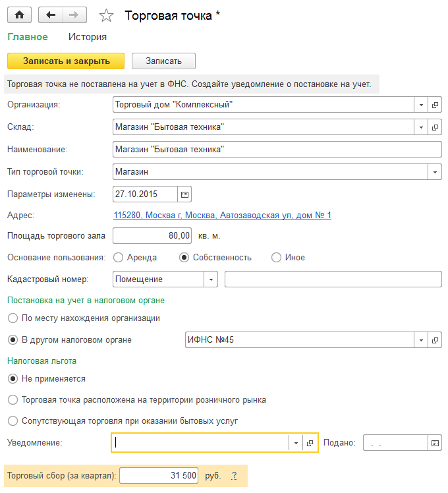Add form to favorites with star icon

click(x=106, y=15)
